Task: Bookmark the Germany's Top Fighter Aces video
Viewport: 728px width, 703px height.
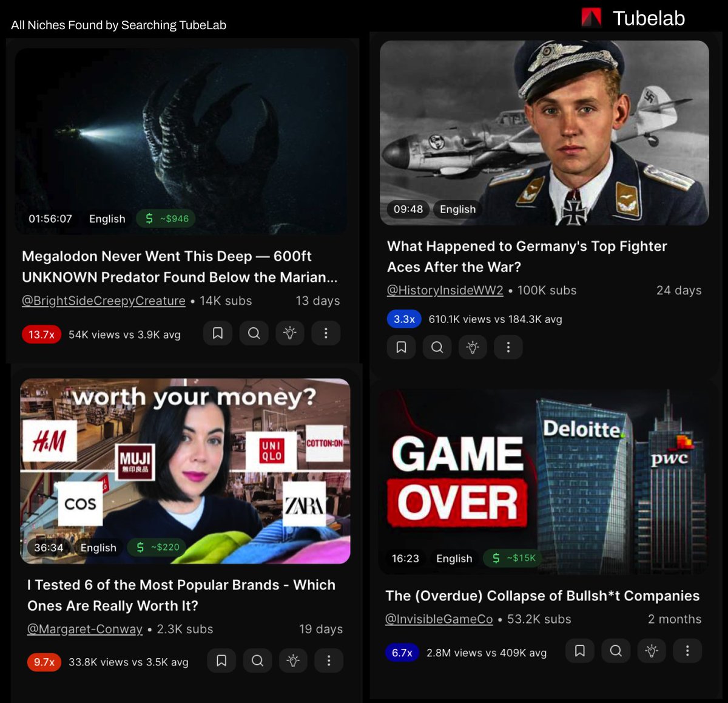Action: [401, 347]
